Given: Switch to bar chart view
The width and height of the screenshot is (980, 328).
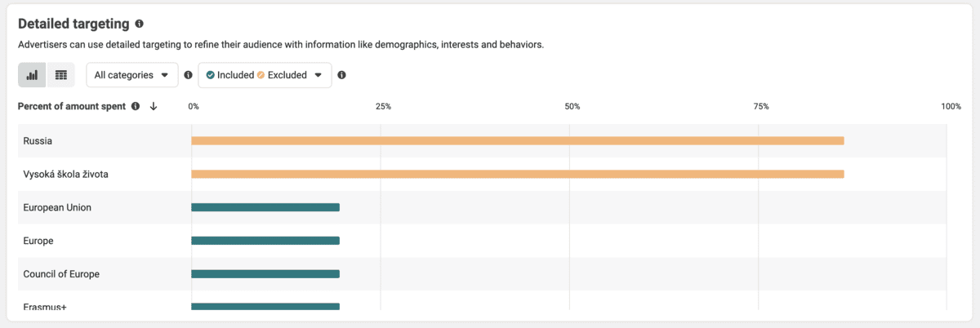Looking at the screenshot, I should point(32,75).
